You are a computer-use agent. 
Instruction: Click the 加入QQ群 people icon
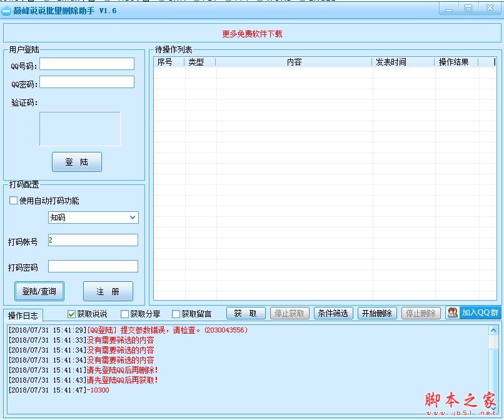pyautogui.click(x=453, y=313)
